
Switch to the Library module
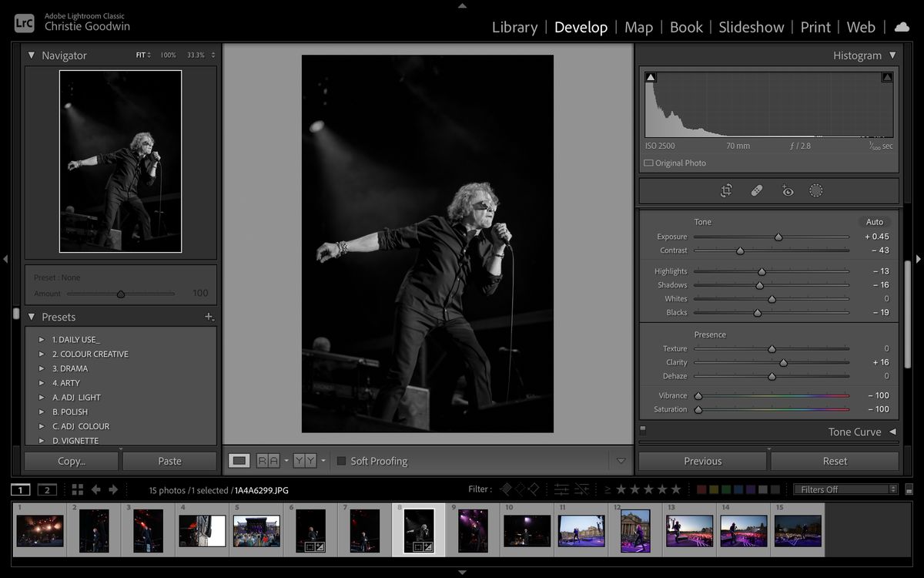pyautogui.click(x=514, y=27)
